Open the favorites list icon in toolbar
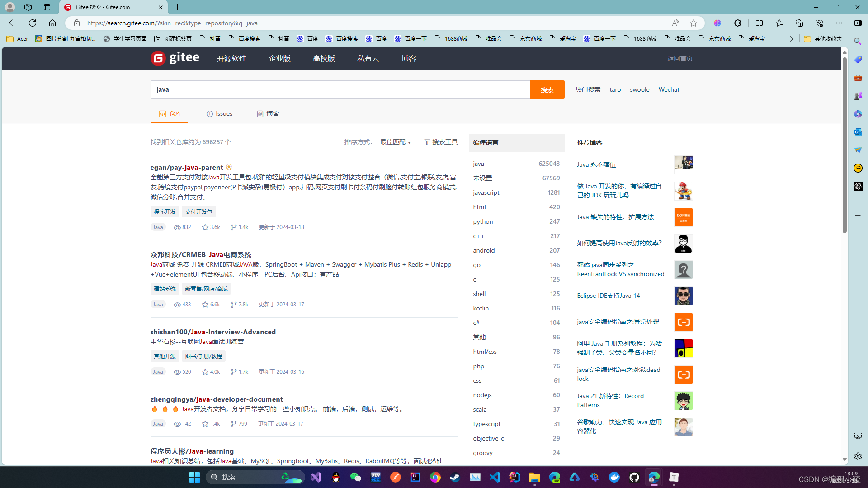Screen dimensions: 868x488 779,23
